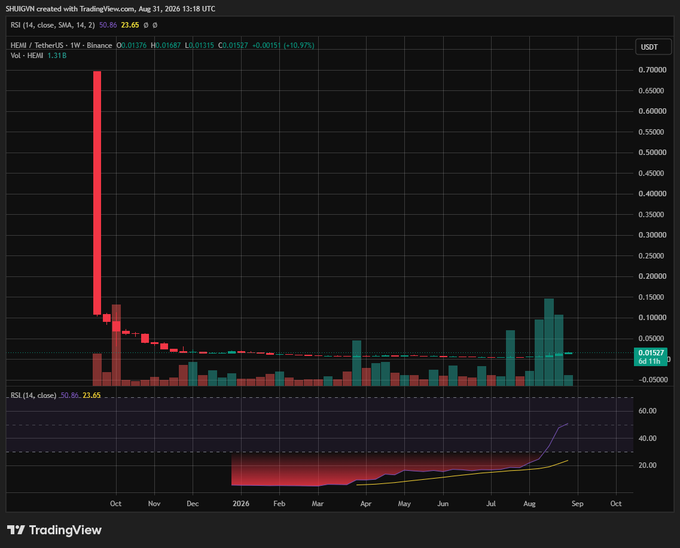
Task: Click the 1.31B volume value
Action: [x=57, y=55]
